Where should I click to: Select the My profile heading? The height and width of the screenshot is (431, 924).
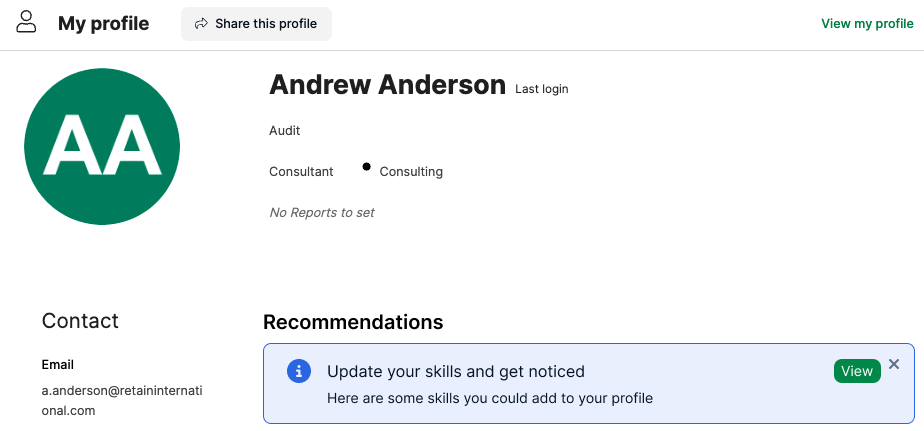(x=104, y=24)
